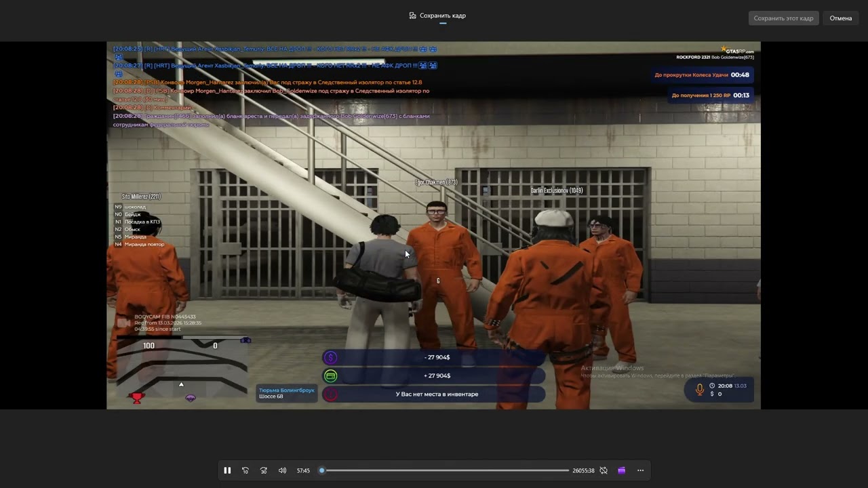Click the Тюрьма Болингброук location label

[287, 390]
